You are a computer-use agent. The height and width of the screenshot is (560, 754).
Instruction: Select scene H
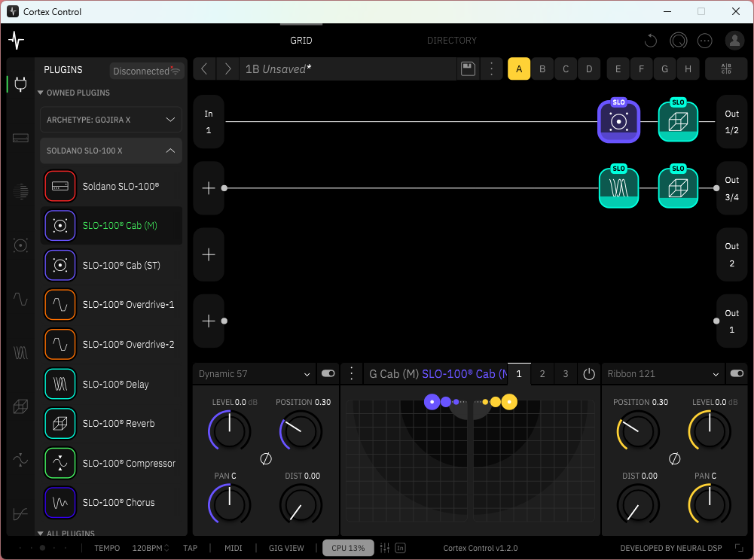pyautogui.click(x=688, y=68)
